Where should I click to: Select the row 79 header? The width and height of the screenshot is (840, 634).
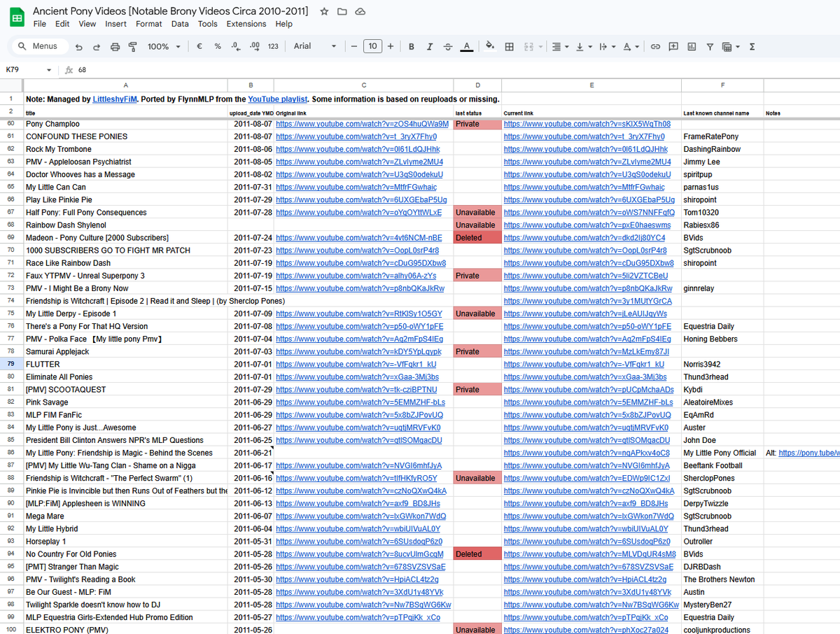11,365
